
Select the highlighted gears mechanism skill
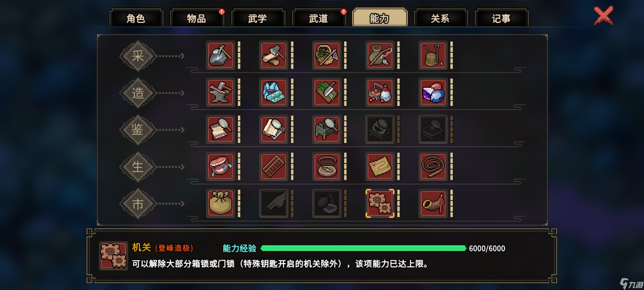click(x=380, y=203)
